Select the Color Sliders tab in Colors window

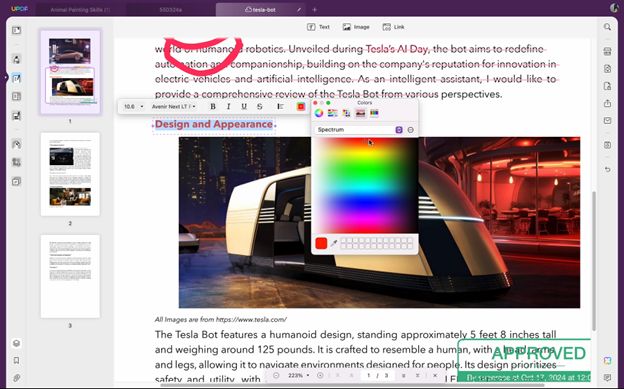click(333, 113)
